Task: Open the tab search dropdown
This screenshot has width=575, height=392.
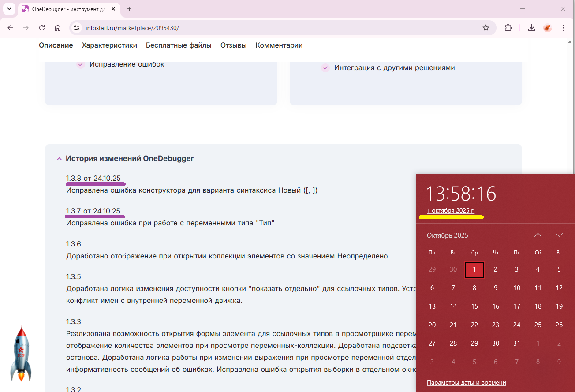Action: (x=9, y=9)
